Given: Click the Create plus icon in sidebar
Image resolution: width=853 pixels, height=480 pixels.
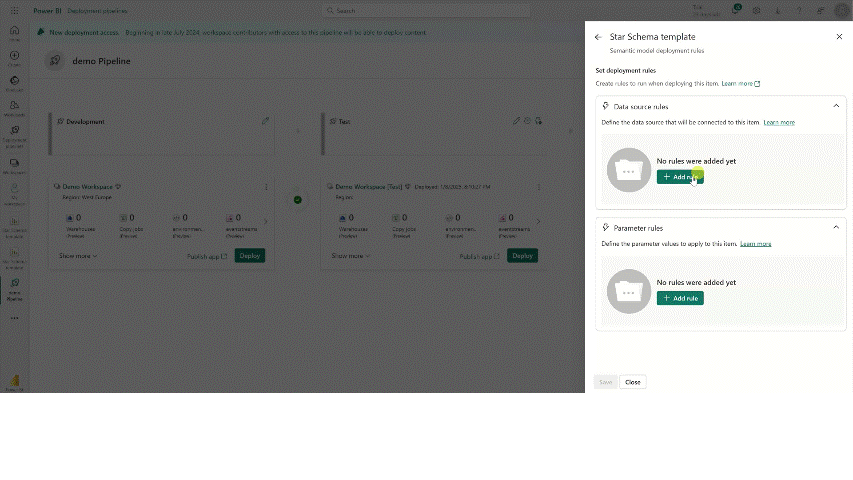Looking at the screenshot, I should tap(14, 56).
